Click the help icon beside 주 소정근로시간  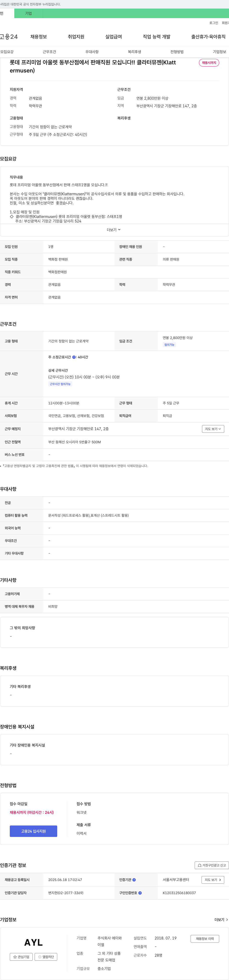click(x=74, y=357)
